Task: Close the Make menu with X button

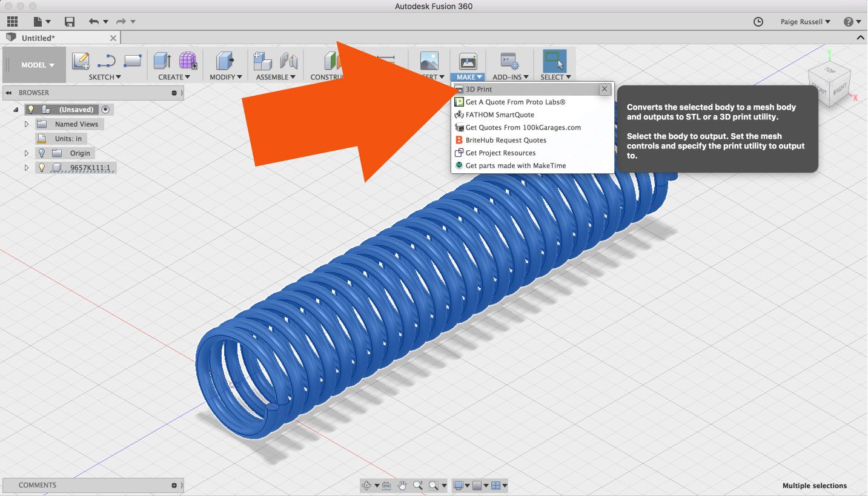Action: click(x=605, y=89)
